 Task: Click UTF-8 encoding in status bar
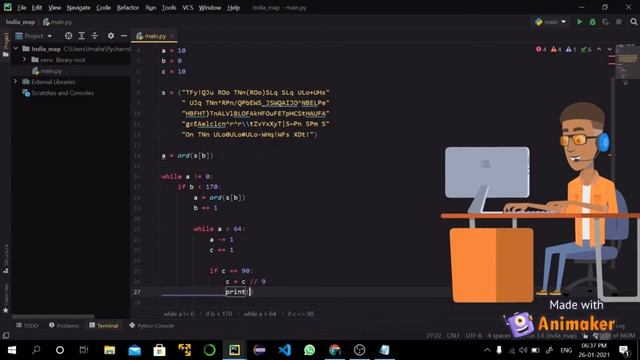473,336
